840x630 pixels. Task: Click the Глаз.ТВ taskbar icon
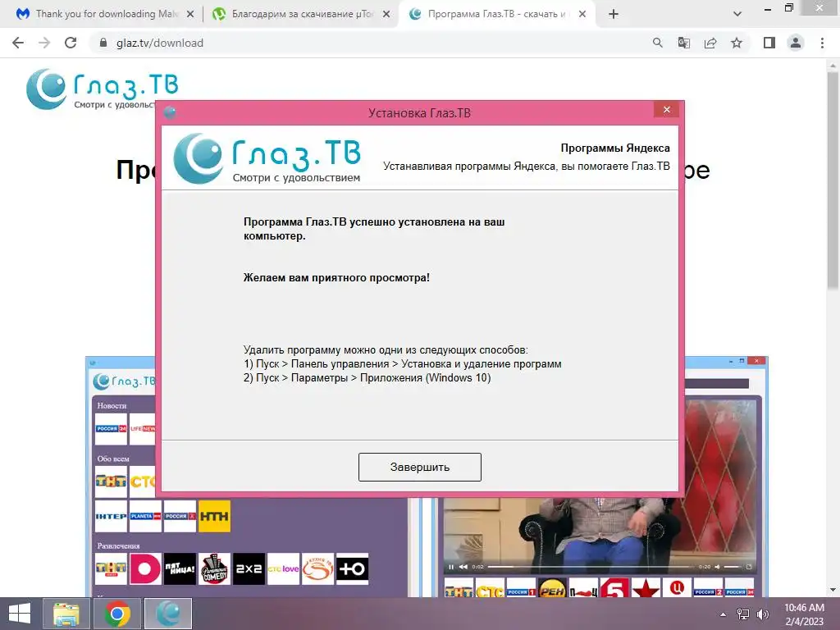pos(168,614)
